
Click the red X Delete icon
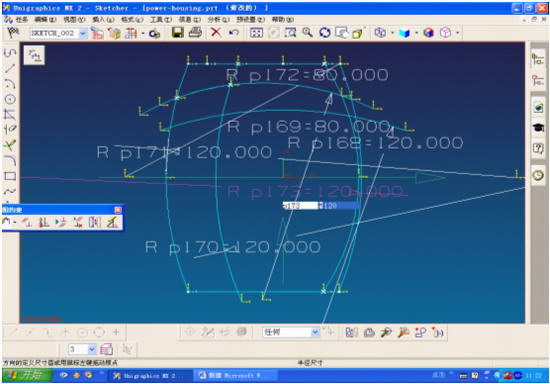216,33
